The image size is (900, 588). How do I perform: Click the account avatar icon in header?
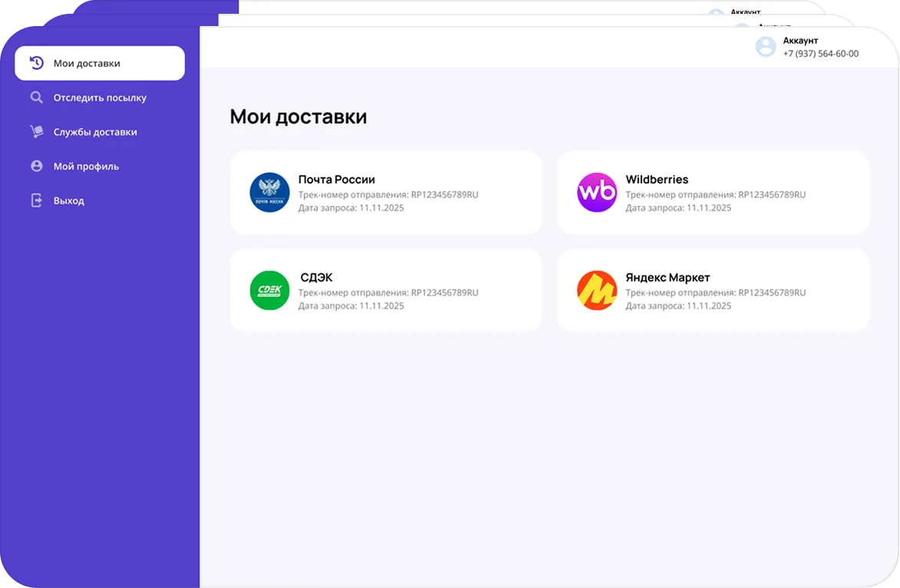[766, 47]
